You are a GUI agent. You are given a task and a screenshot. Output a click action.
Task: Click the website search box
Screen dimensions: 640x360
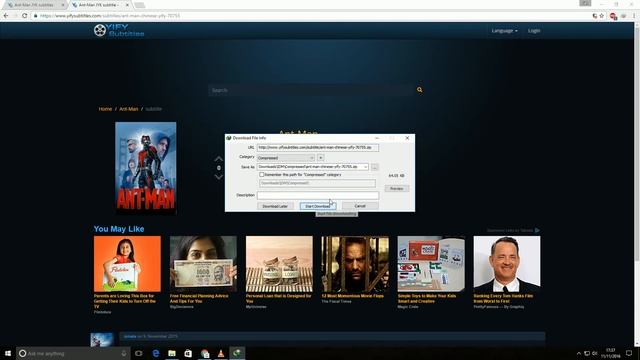[312, 90]
